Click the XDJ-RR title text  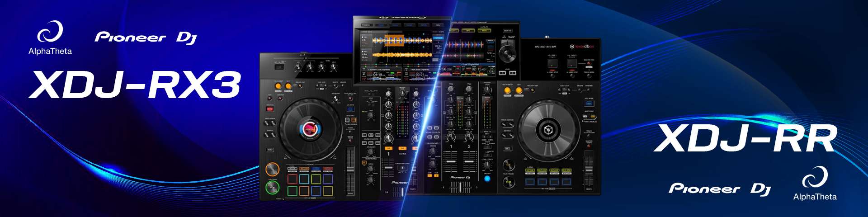click(x=745, y=139)
